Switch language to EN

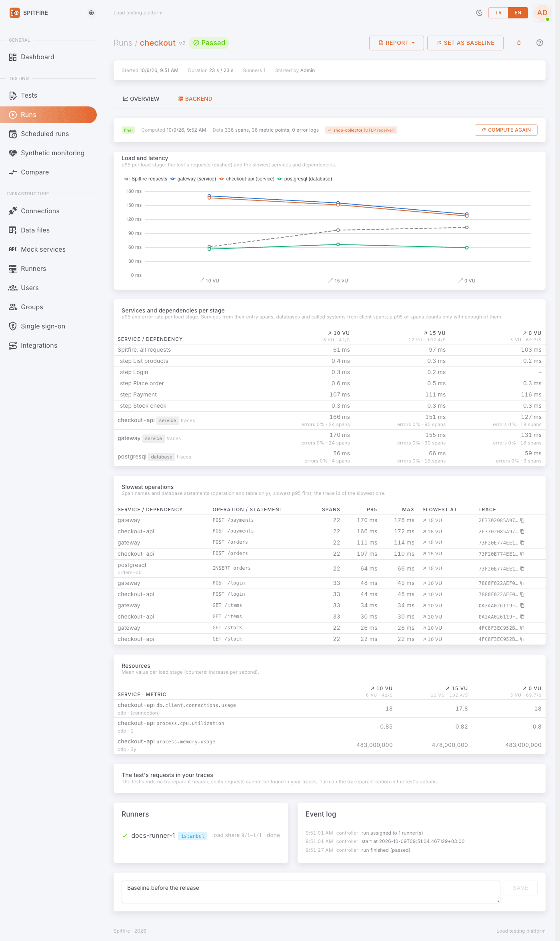point(518,13)
